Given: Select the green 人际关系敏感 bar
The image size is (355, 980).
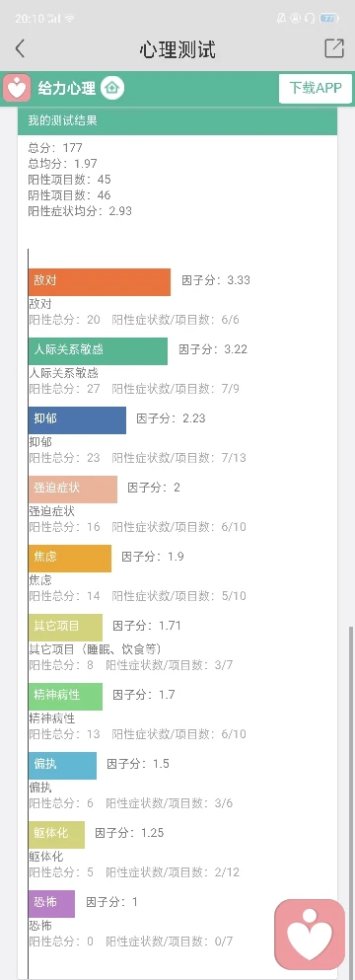Looking at the screenshot, I should click(x=99, y=351).
